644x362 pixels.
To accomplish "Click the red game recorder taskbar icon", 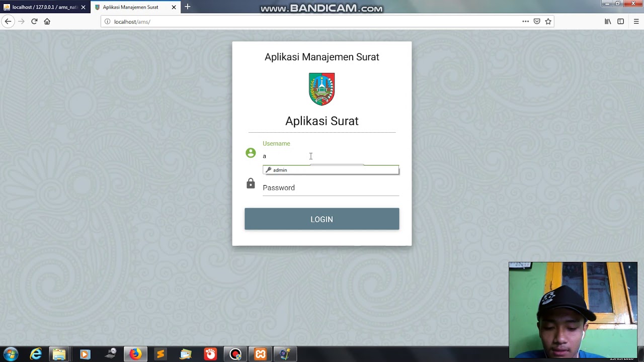I will pos(210,354).
